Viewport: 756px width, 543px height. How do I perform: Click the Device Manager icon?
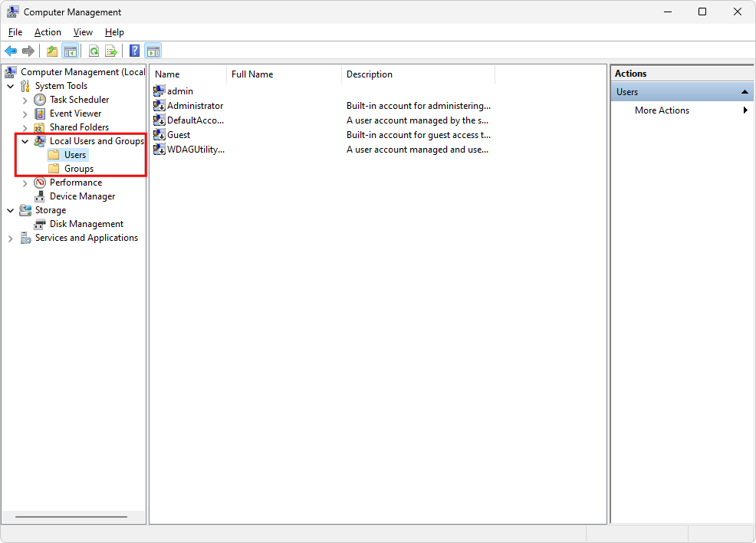[x=40, y=197]
